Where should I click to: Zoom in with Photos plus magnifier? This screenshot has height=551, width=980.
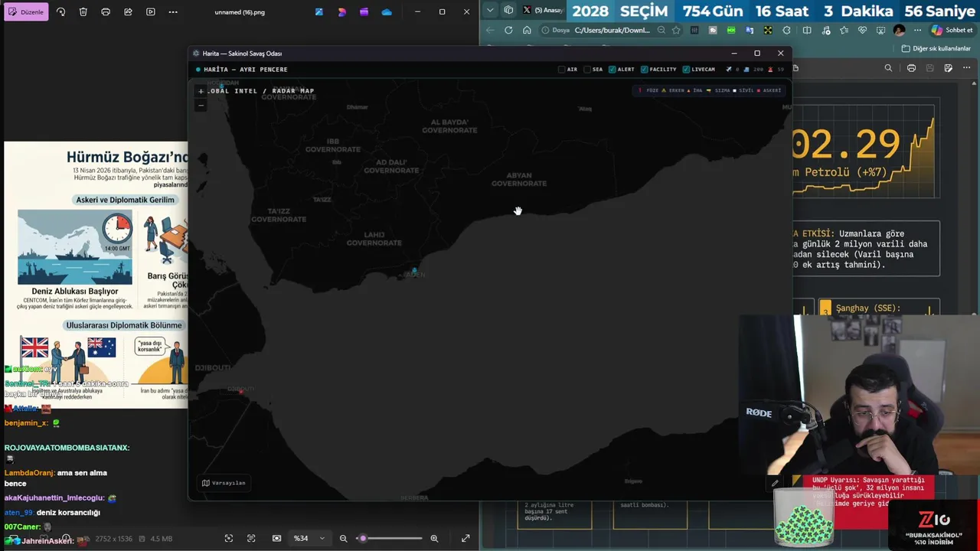tap(434, 539)
